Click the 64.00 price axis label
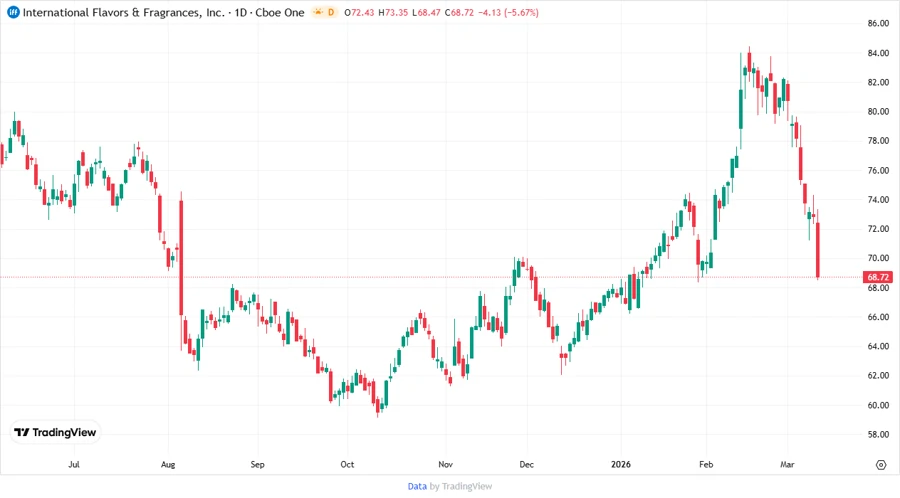The height and width of the screenshot is (498, 900). 878,347
